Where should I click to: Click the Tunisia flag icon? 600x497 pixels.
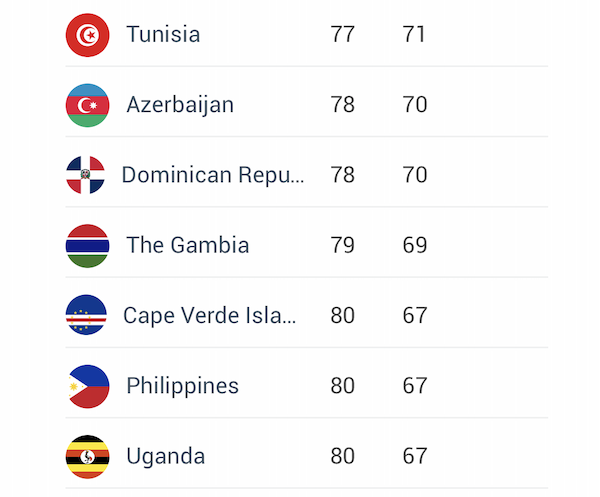87,35
